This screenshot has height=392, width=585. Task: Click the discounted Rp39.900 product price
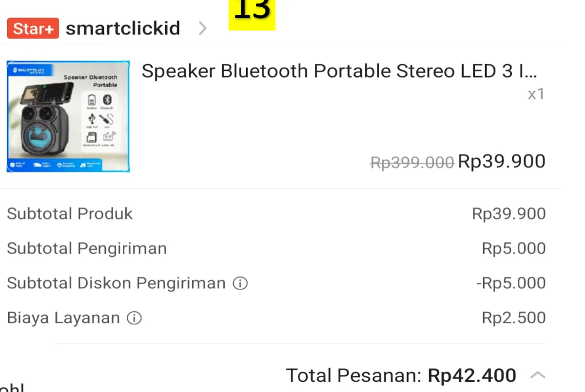[x=502, y=161]
